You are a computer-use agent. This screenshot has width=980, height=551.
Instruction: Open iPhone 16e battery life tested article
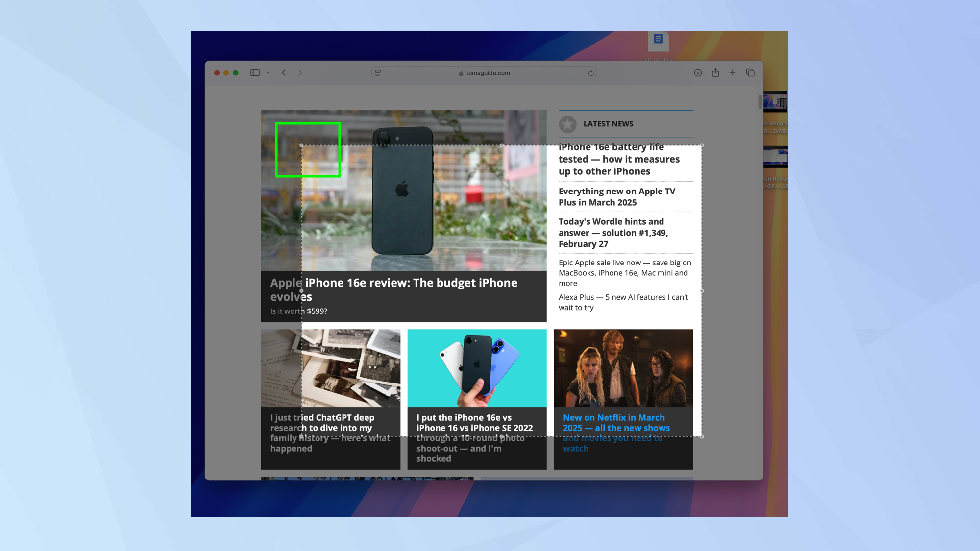click(618, 159)
